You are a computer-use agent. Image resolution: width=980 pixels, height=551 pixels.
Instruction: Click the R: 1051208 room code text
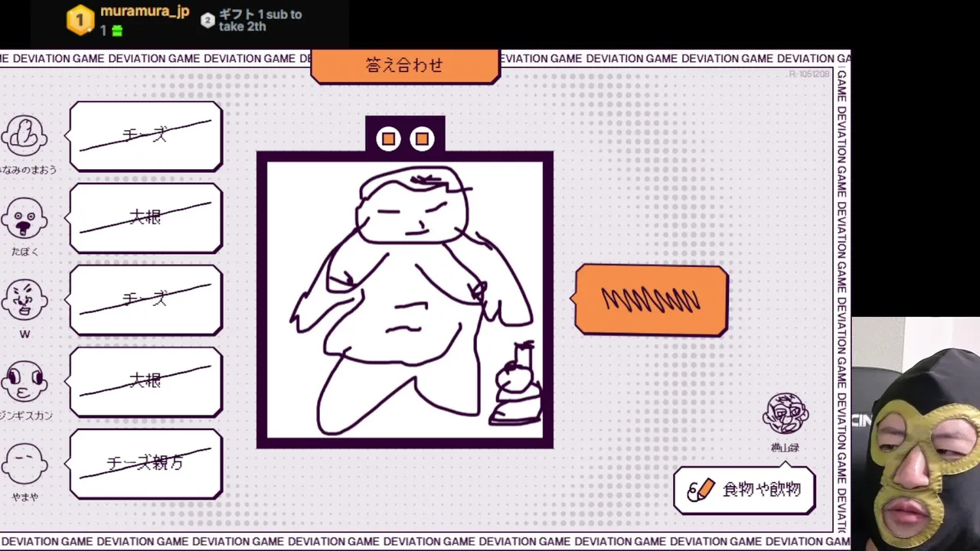[x=809, y=74]
